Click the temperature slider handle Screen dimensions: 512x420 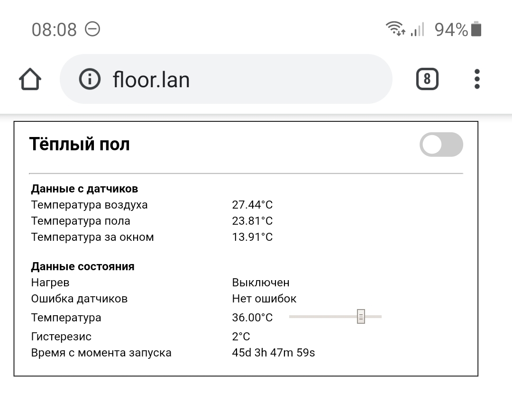point(361,317)
